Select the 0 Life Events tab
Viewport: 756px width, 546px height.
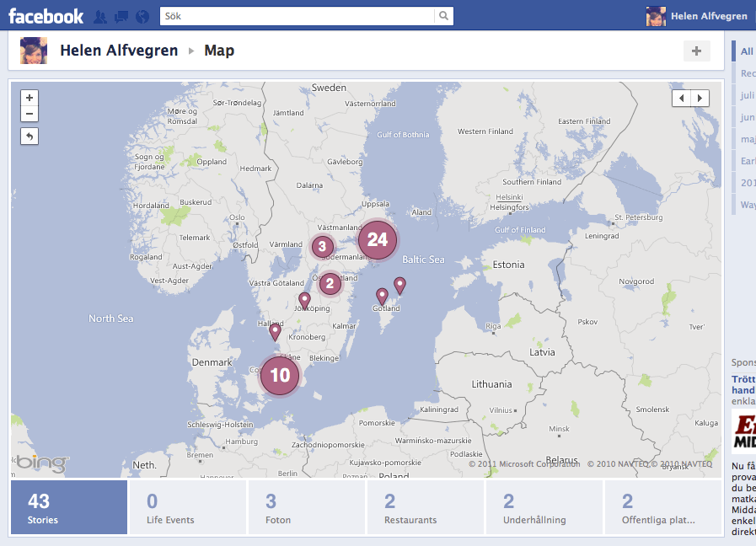click(188, 507)
